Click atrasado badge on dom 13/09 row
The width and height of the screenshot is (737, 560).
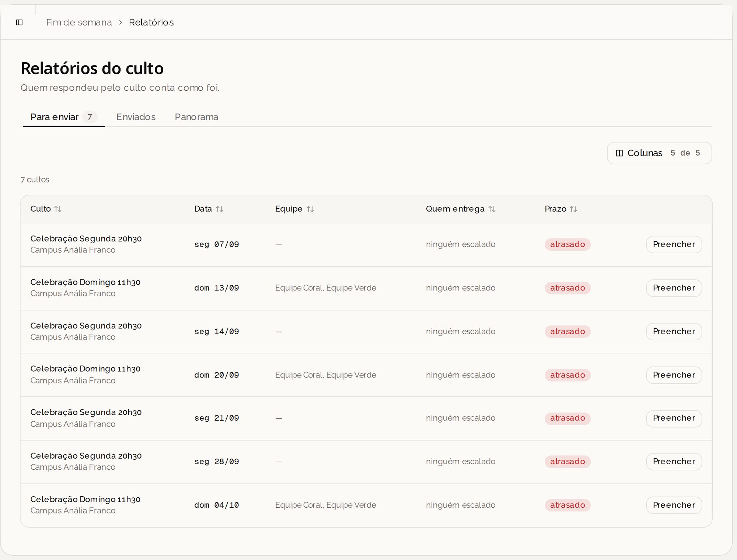pyautogui.click(x=567, y=288)
